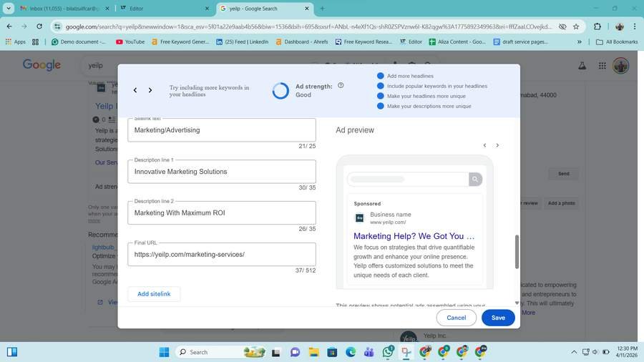This screenshot has height=362, width=644.
Task: Bookmark this page with the star icon
Action: (x=576, y=26)
